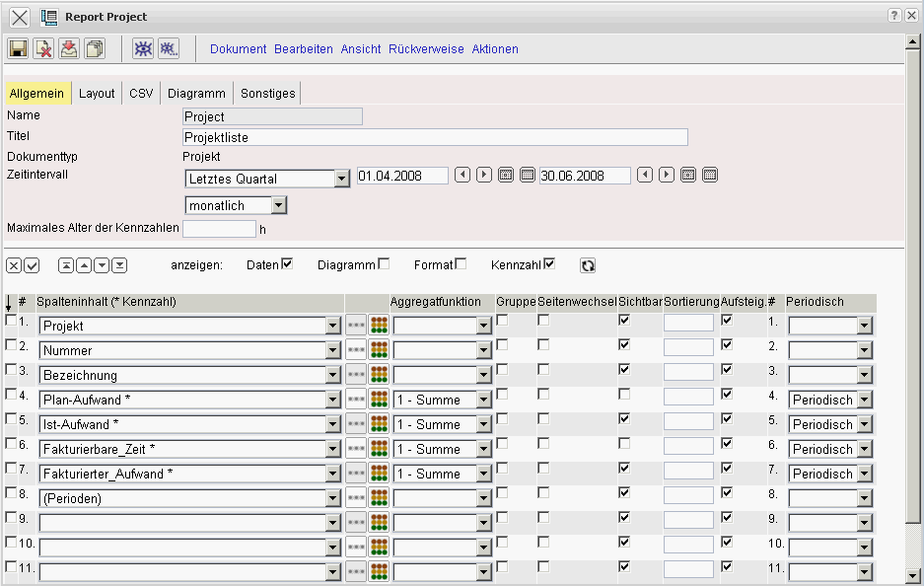
Task: Click ellipsis button for Ist-Aufwand row
Action: pyautogui.click(x=356, y=424)
